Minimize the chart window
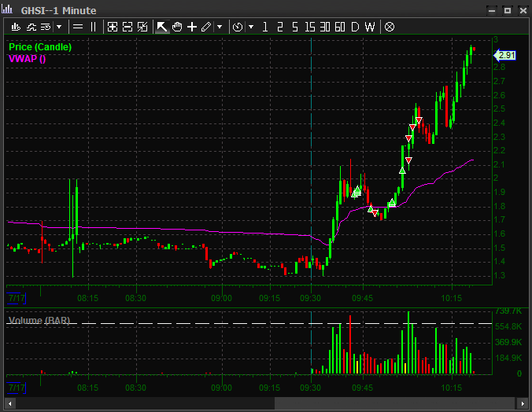This screenshot has width=532, height=412. point(492,10)
